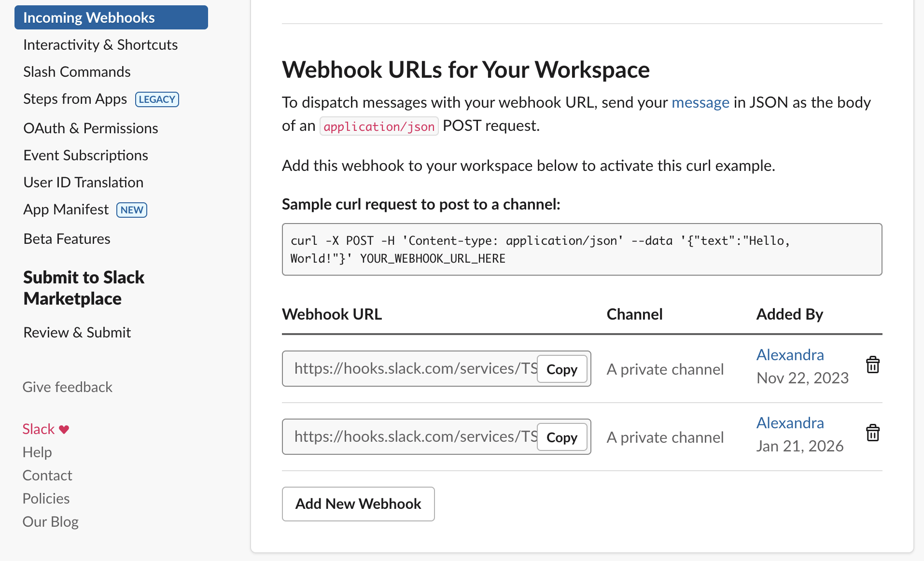View Event Subscriptions settings

(x=85, y=155)
